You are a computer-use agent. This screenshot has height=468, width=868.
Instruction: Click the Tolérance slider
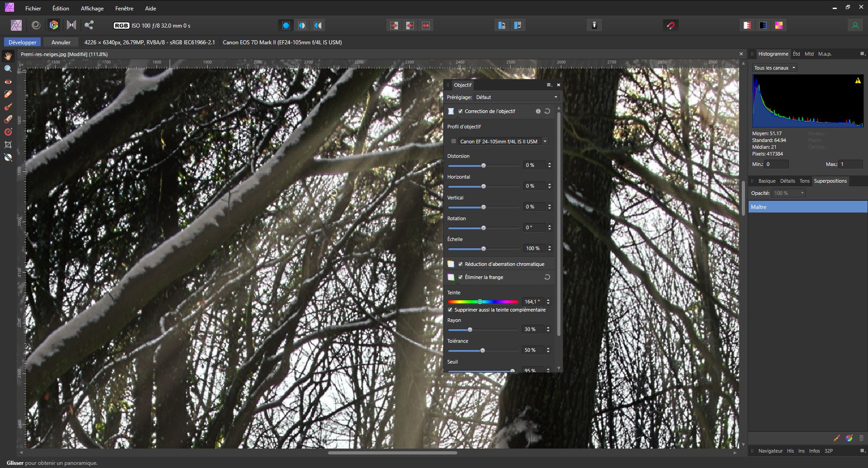tap(483, 350)
